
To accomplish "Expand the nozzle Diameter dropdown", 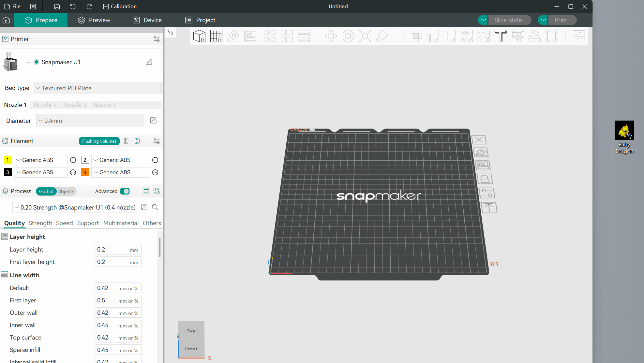I will point(90,121).
